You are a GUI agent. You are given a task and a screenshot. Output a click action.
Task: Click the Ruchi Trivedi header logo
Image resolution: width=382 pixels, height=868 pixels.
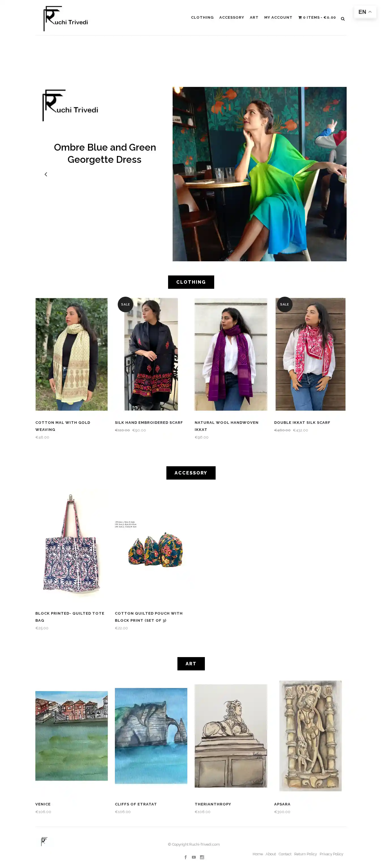pyautogui.click(x=66, y=18)
